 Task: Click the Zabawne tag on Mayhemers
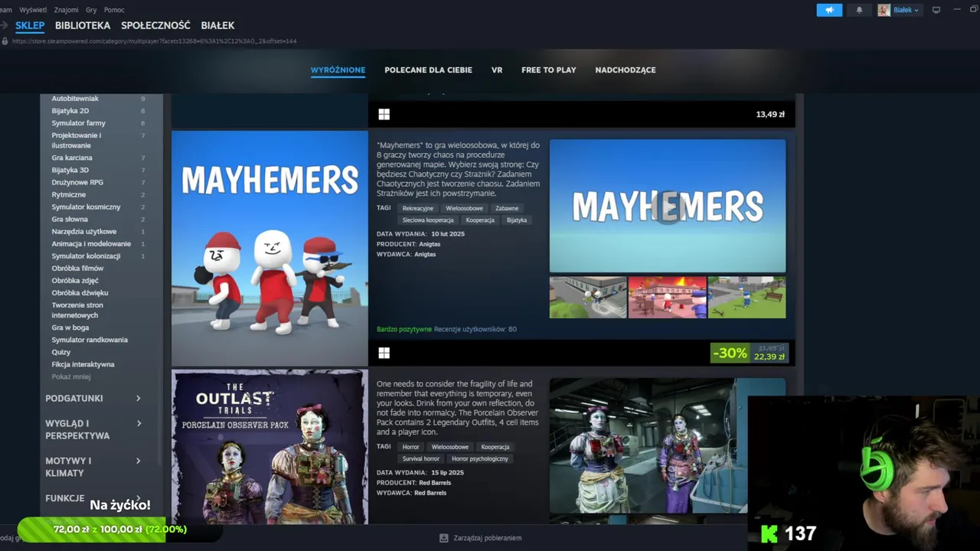[507, 208]
